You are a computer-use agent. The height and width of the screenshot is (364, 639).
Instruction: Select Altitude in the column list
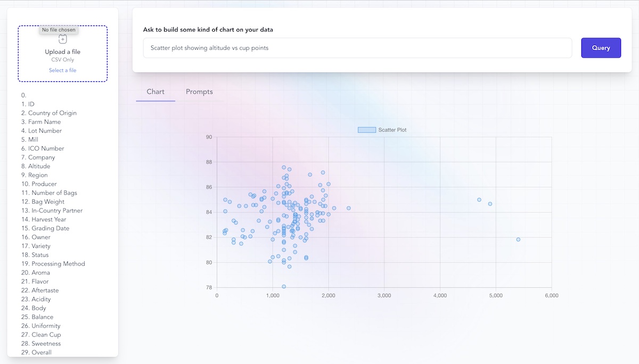[x=39, y=166]
